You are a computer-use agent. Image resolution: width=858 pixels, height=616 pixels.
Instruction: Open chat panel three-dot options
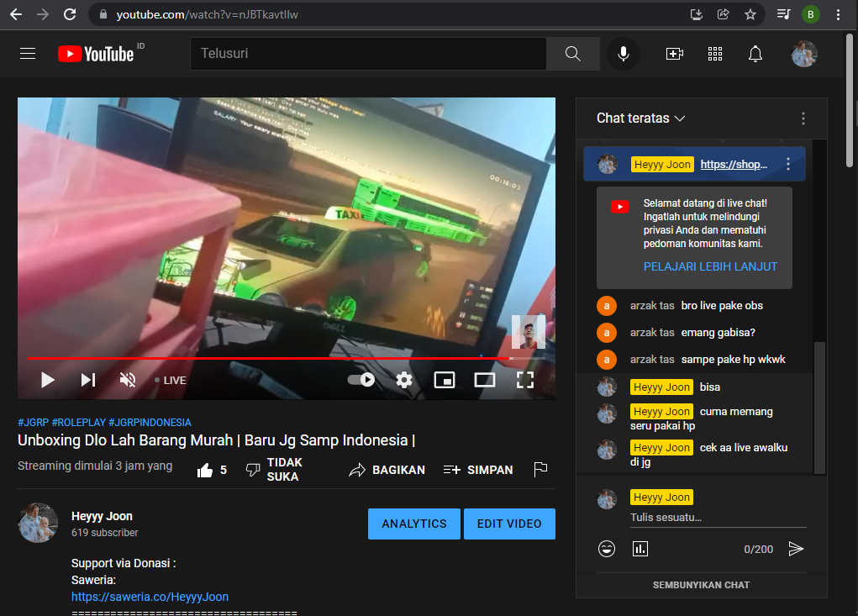tap(803, 118)
